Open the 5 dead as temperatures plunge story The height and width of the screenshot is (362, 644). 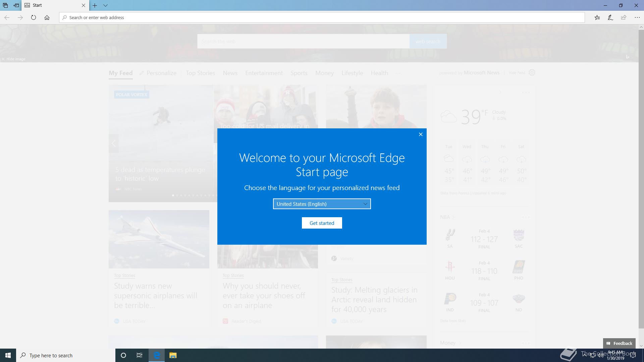(x=160, y=174)
